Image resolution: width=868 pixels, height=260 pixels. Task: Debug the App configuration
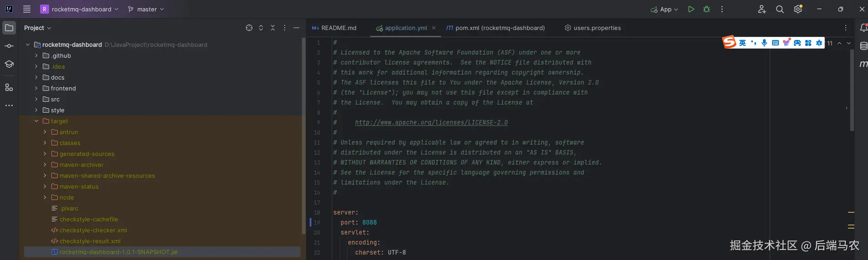click(707, 9)
